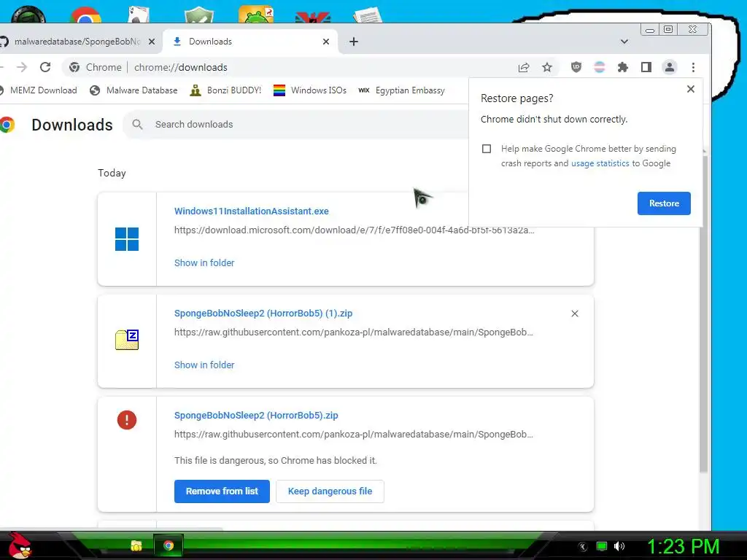Image resolution: width=747 pixels, height=560 pixels.
Task: Click the forward navigation arrow
Action: pos(21,67)
